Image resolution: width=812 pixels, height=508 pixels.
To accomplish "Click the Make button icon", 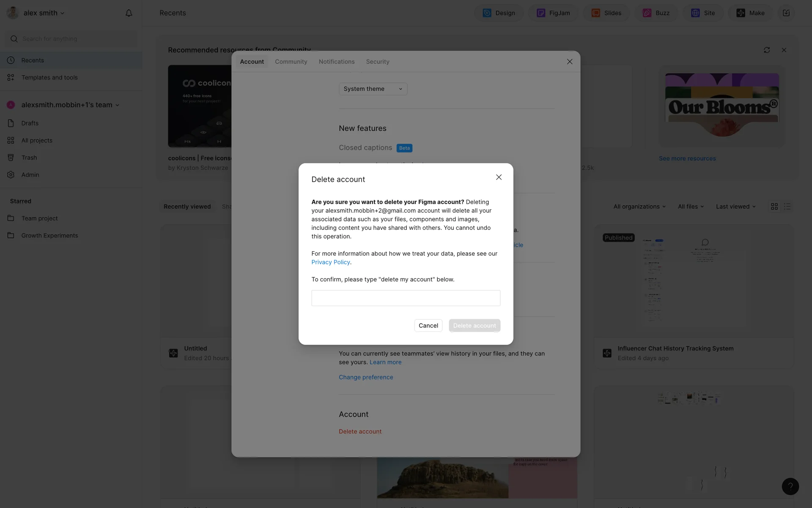I will click(x=741, y=13).
